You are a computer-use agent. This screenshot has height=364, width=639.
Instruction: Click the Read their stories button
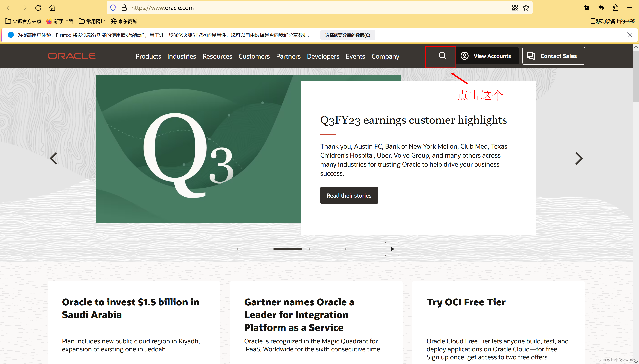click(349, 195)
